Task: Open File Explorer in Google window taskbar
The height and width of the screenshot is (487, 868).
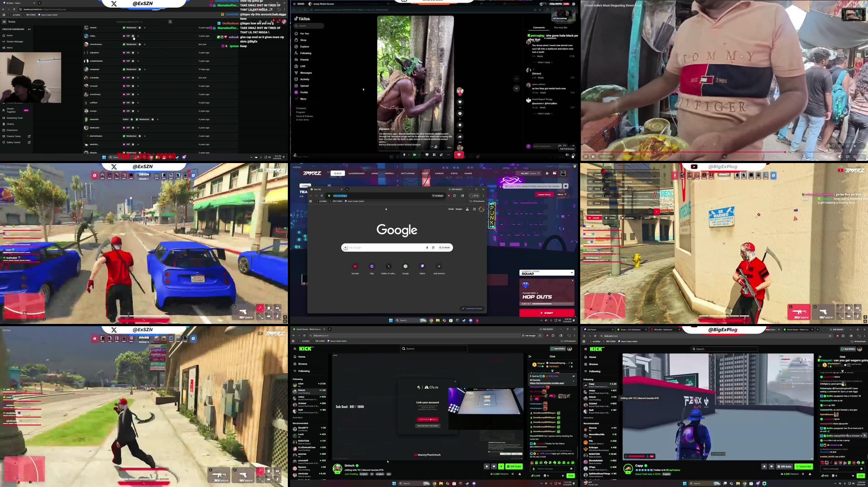Action: pos(438,320)
